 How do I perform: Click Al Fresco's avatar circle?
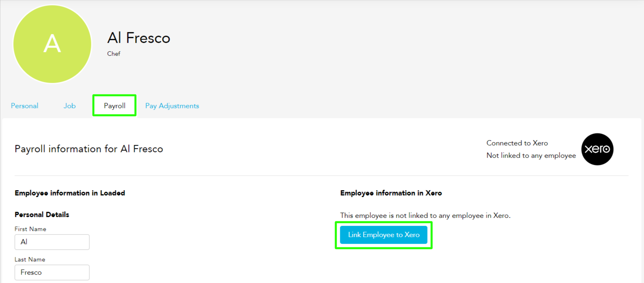click(x=52, y=44)
